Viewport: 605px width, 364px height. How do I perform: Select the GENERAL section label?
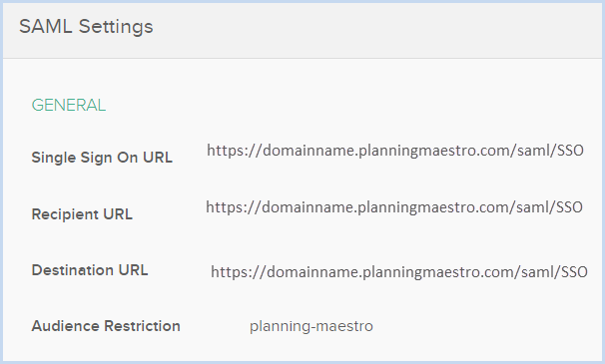[x=68, y=106]
